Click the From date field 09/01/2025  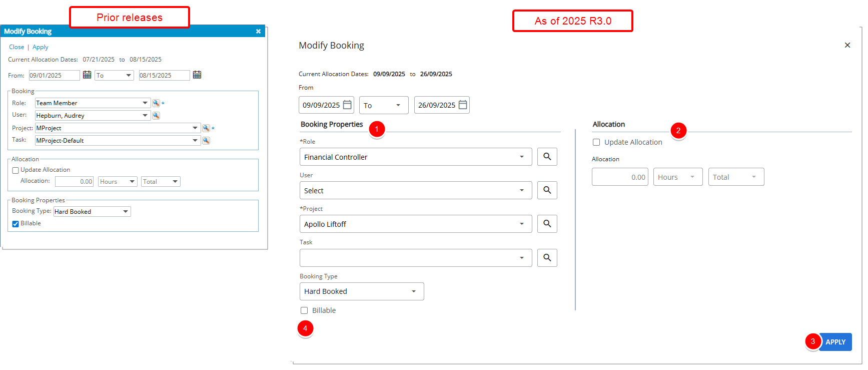click(54, 75)
